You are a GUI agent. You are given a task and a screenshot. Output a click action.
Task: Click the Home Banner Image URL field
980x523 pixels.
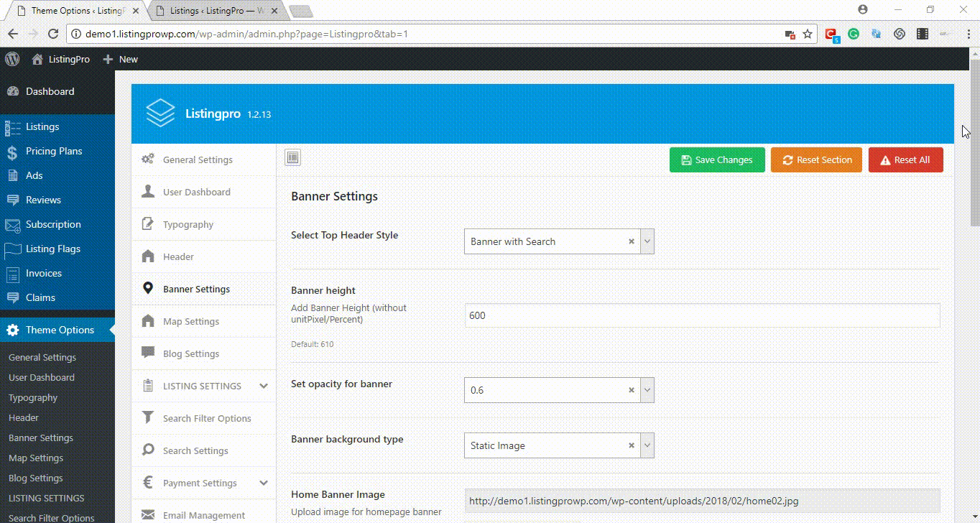click(x=702, y=501)
